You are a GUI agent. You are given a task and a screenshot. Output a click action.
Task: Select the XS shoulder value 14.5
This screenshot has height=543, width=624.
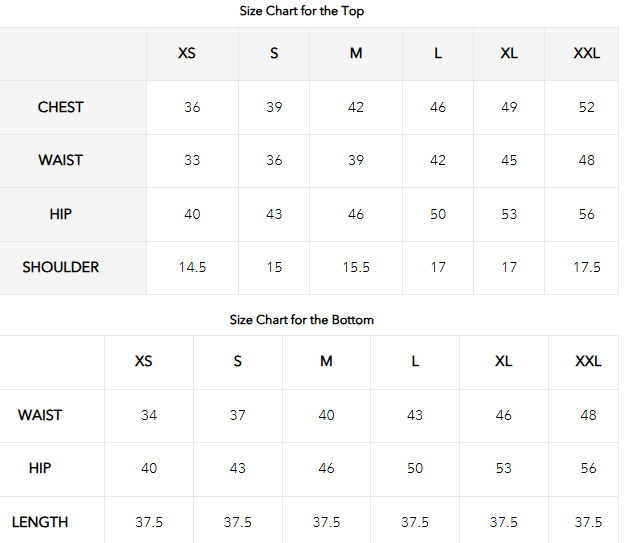pyautogui.click(x=192, y=267)
